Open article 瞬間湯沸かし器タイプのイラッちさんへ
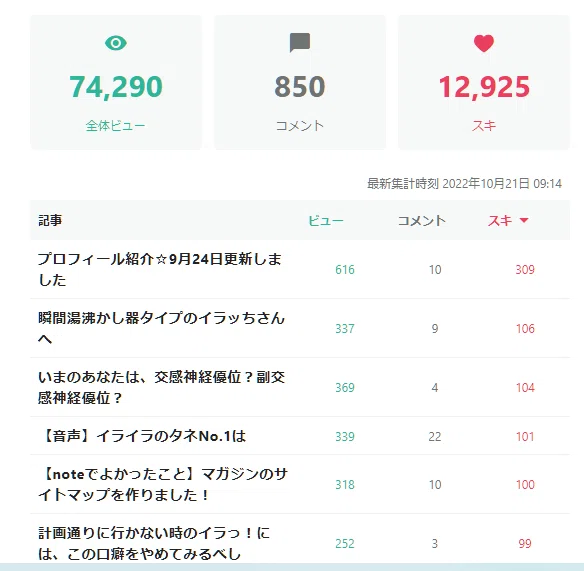This screenshot has width=584, height=571. pos(161,328)
